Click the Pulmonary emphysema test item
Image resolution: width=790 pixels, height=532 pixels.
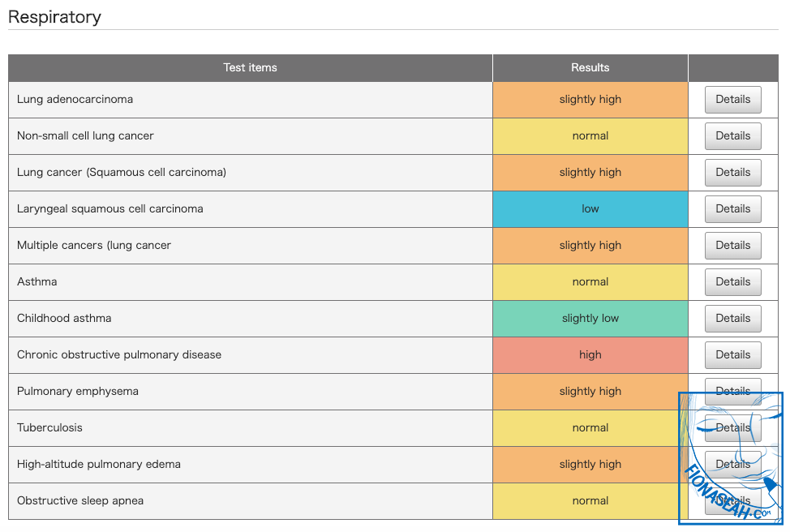click(x=78, y=392)
